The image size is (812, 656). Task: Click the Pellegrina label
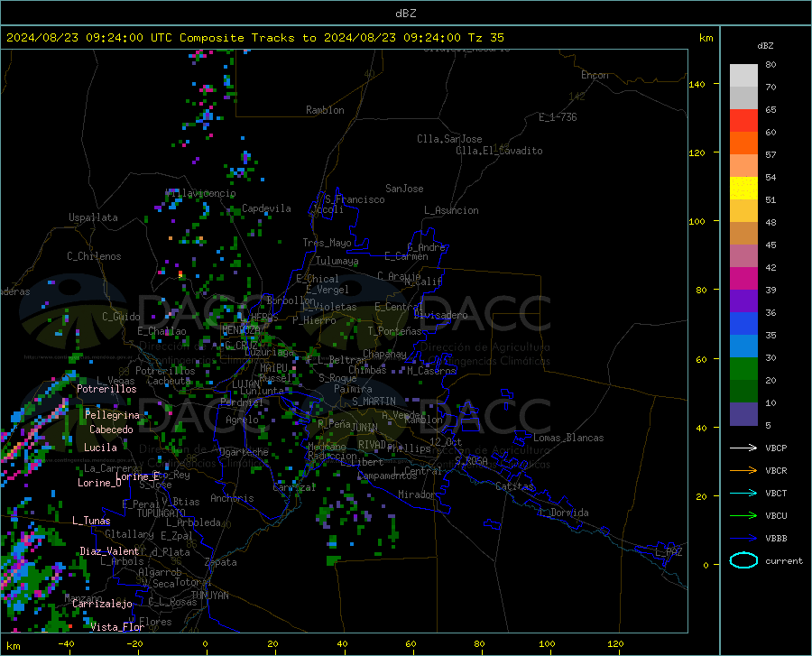tap(112, 415)
